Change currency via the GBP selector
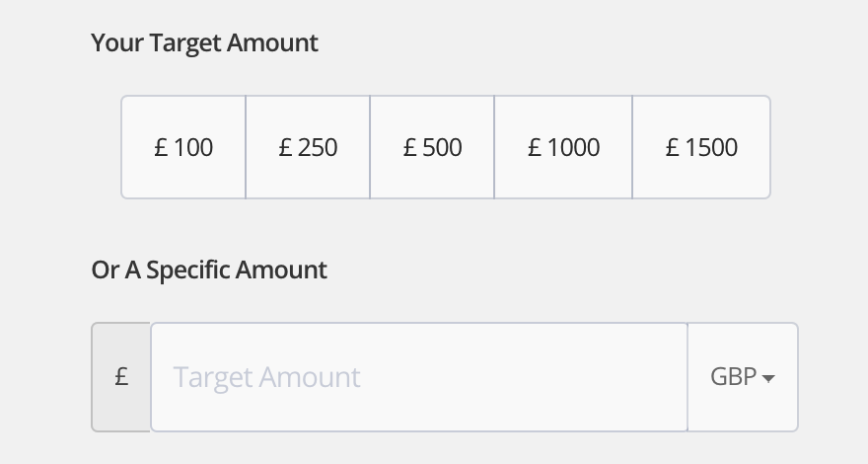 [742, 377]
